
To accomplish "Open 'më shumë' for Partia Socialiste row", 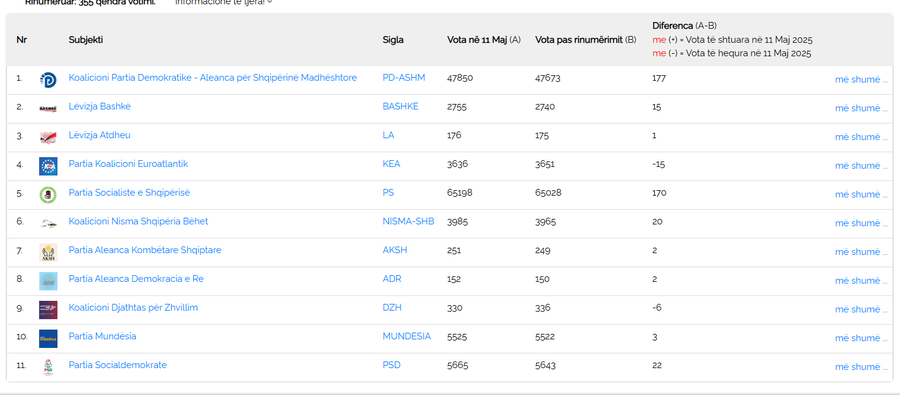I will 861,195.
